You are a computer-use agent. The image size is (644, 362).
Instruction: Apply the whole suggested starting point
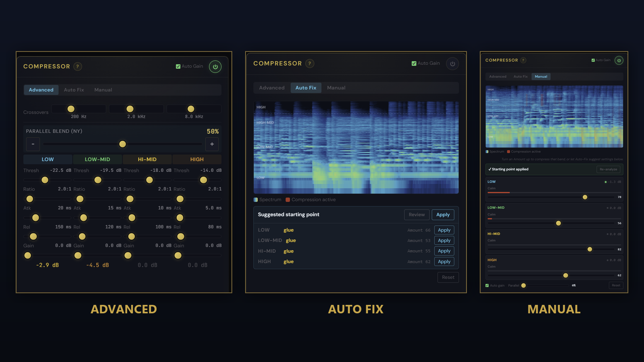pos(443,215)
